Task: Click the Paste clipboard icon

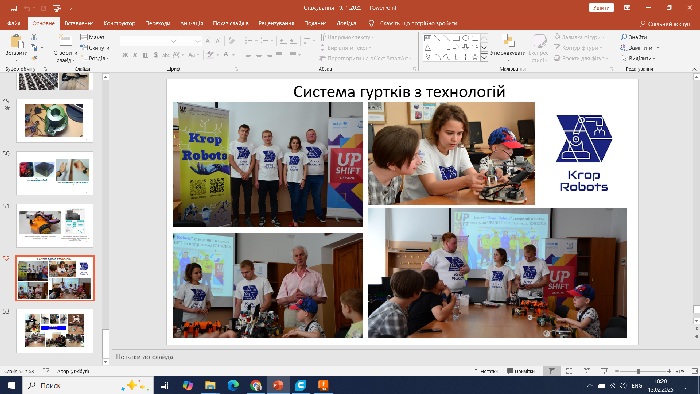Action: pyautogui.click(x=17, y=41)
